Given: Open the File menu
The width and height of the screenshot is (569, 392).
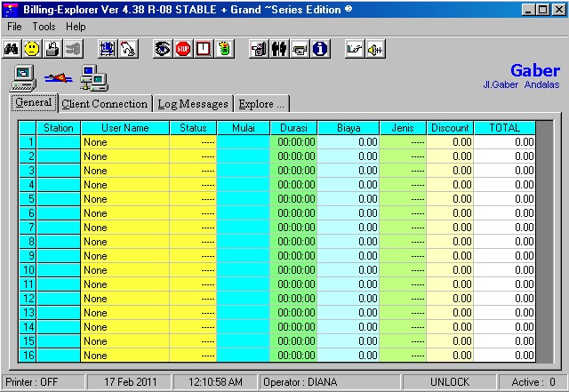Looking at the screenshot, I should click(14, 27).
